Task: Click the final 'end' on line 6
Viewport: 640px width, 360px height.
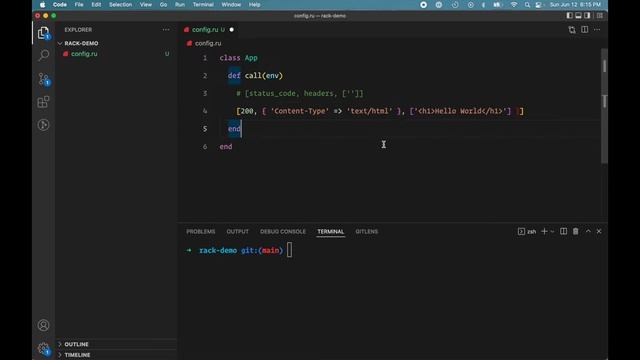Action: click(226, 147)
